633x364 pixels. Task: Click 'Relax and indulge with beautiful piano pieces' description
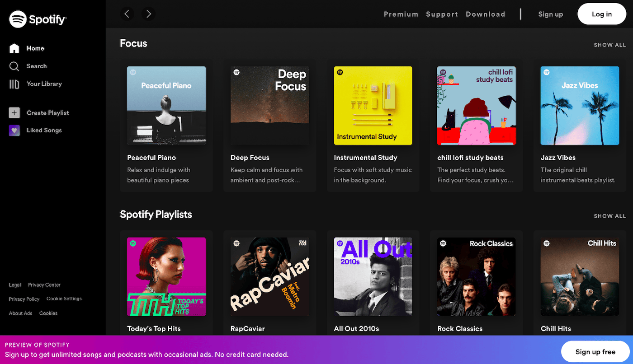[159, 175]
